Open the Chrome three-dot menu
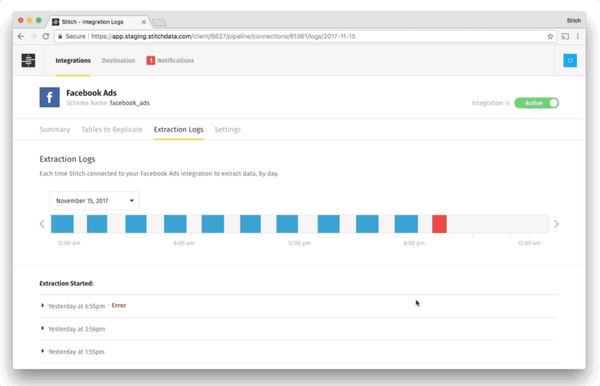The image size is (600, 386). tap(578, 36)
